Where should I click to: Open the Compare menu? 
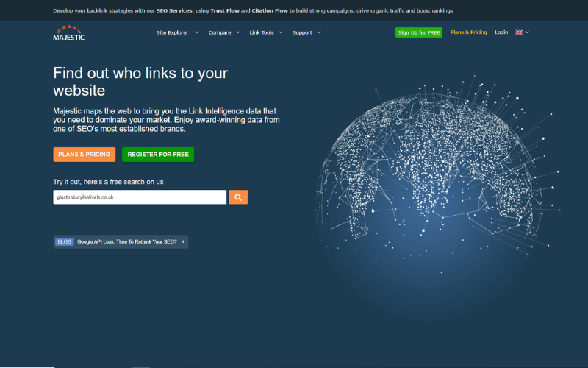[220, 32]
